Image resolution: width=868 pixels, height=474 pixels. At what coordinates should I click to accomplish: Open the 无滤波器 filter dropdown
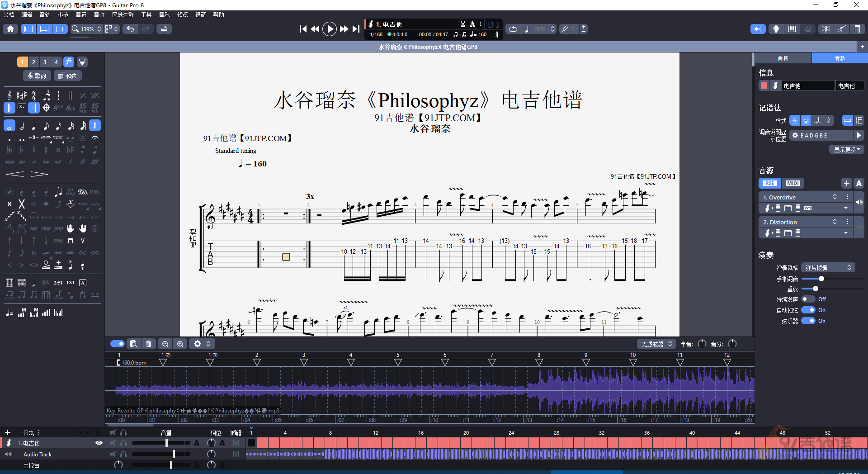(657, 344)
